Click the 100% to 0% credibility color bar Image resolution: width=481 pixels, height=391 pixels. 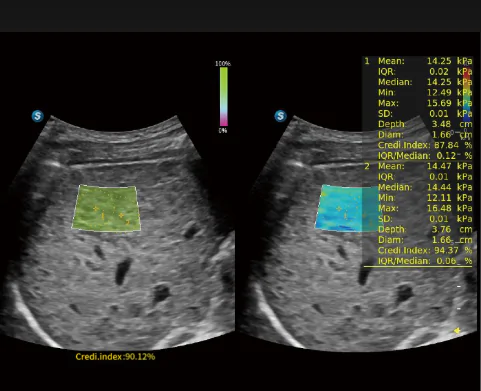click(x=223, y=97)
